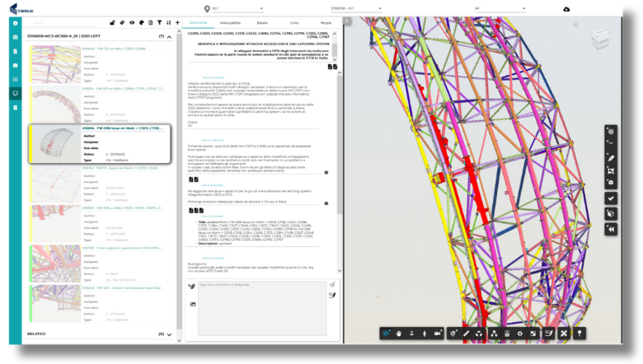Collapse the DSD LEFT issue group

169,37
